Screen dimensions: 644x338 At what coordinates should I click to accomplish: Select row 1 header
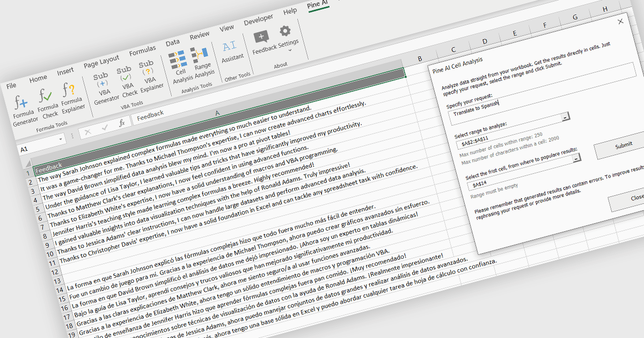[x=27, y=174]
